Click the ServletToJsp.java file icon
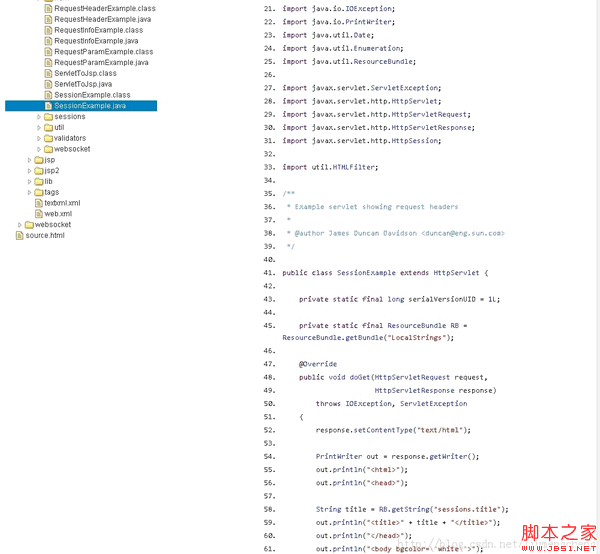Viewport: 600px width, 554px height. tap(48, 84)
